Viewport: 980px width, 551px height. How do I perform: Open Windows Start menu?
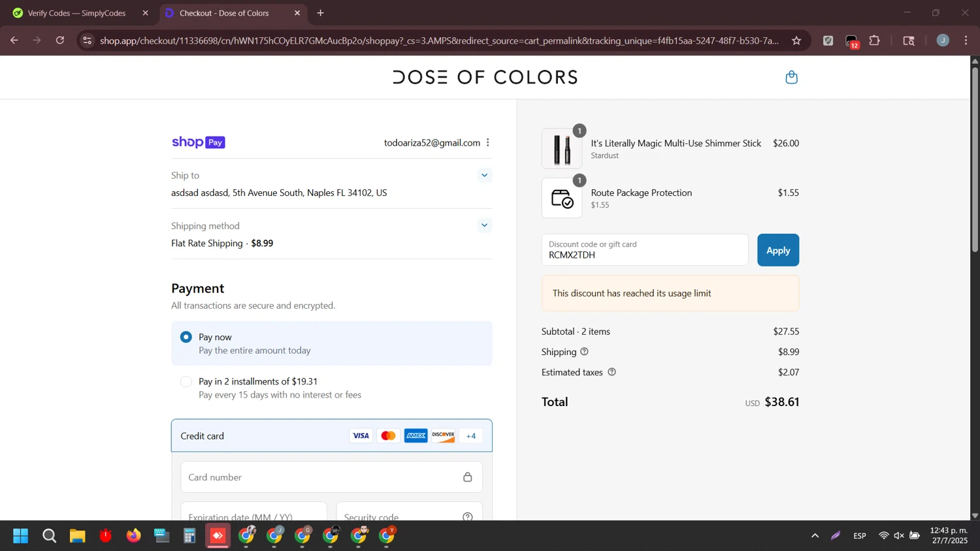point(21,536)
